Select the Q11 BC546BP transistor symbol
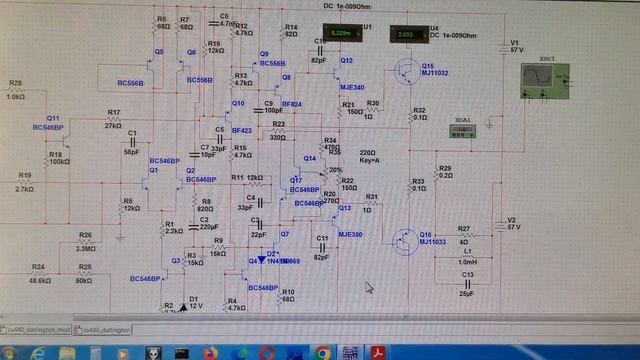 tap(65, 141)
